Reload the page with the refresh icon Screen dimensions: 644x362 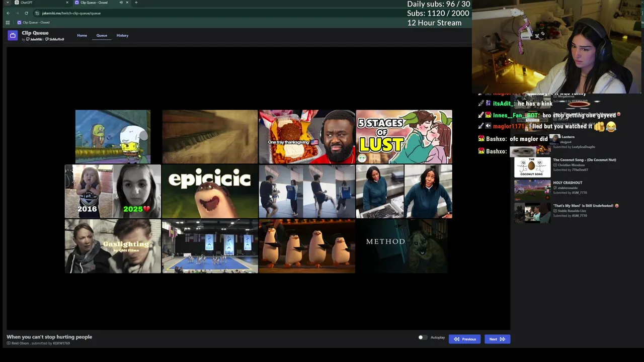point(26,13)
